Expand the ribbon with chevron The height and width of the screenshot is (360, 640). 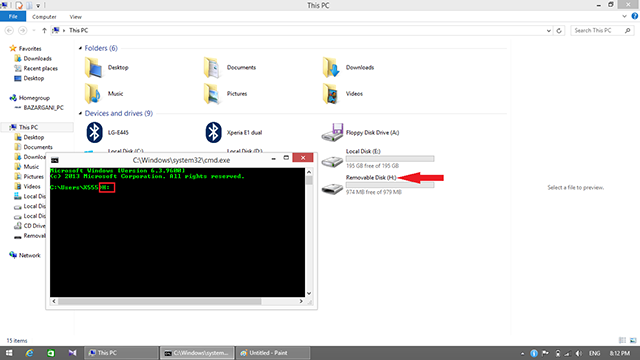[624, 16]
